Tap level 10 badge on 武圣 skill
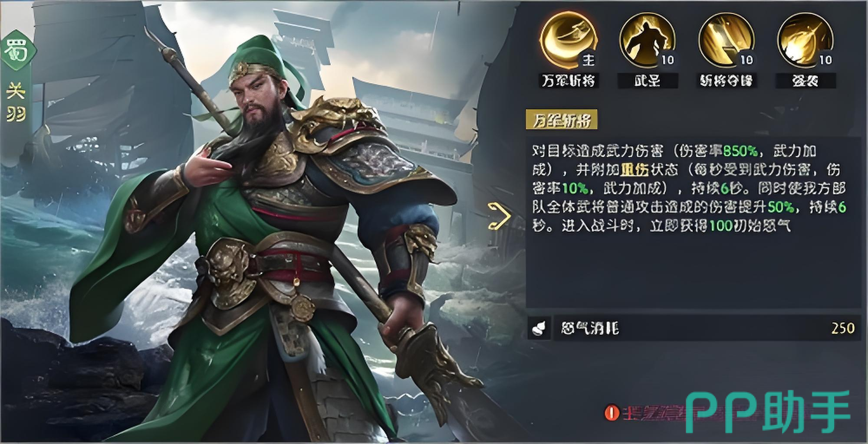Viewport: 868px width, 444px height. (667, 60)
